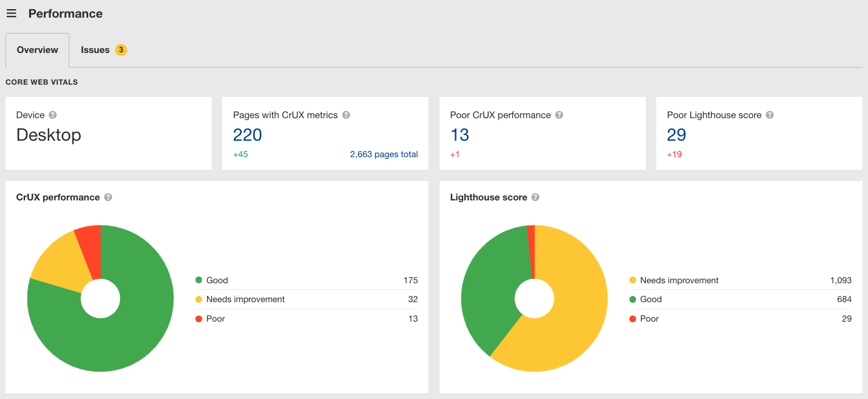Viewport: 868px width, 399px height.
Task: Click the Poor Lighthouse score help icon
Action: click(770, 115)
